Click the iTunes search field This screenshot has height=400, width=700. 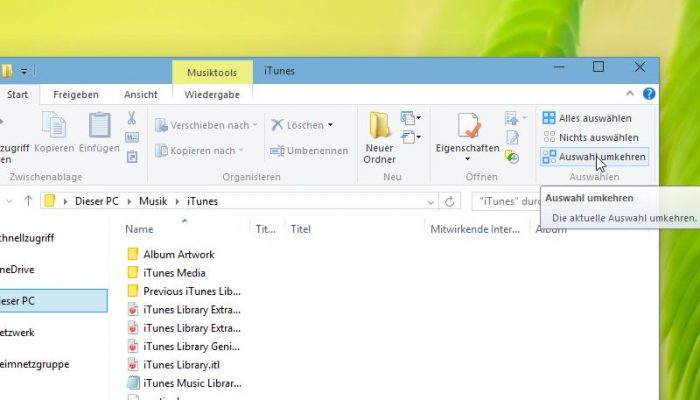coord(507,202)
